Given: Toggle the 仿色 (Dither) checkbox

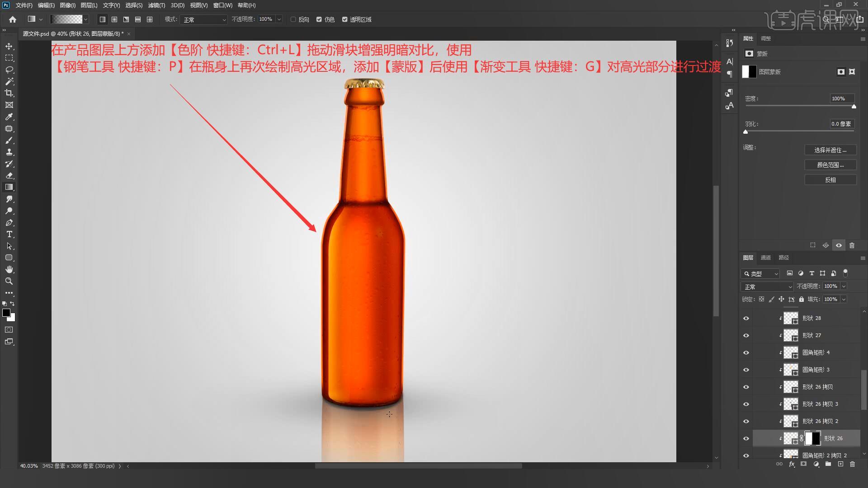Looking at the screenshot, I should (x=319, y=19).
